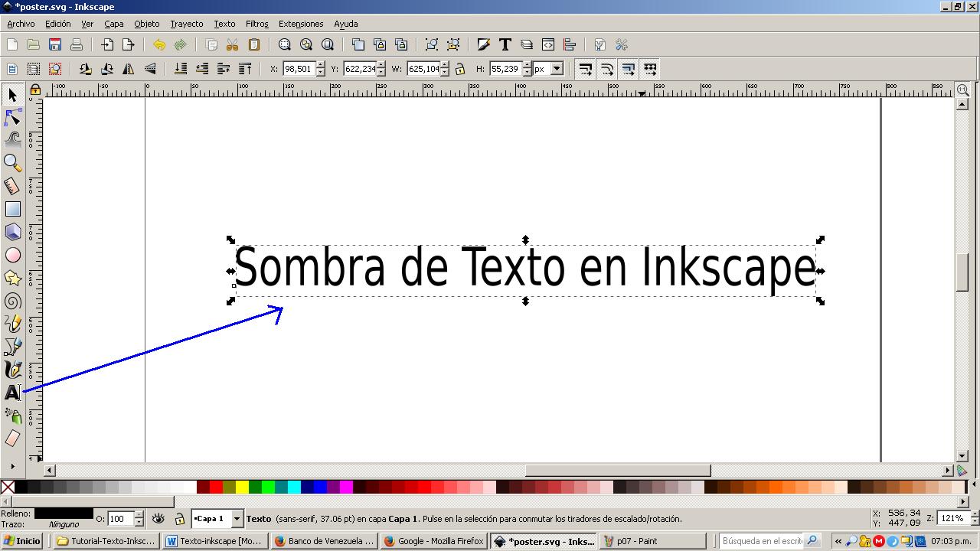This screenshot has height=551, width=980.
Task: Open Tutorial-Texto-Inksc folder from taskbar
Action: (x=106, y=540)
